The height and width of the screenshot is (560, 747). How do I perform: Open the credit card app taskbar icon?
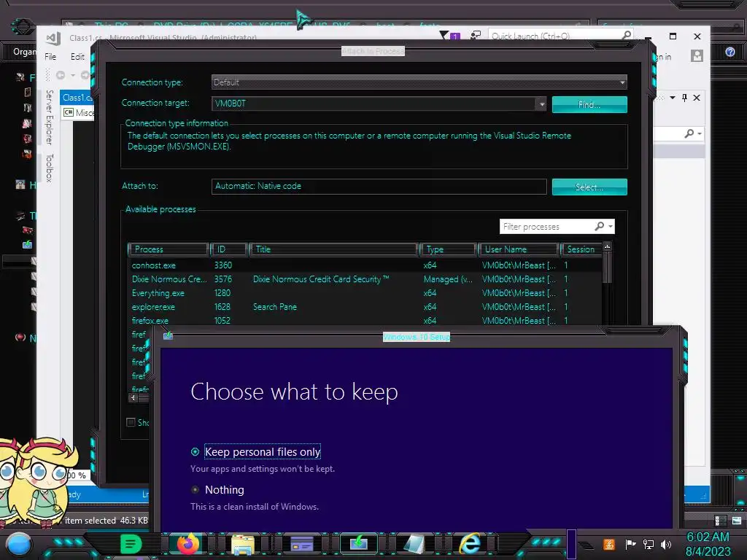tap(302, 544)
